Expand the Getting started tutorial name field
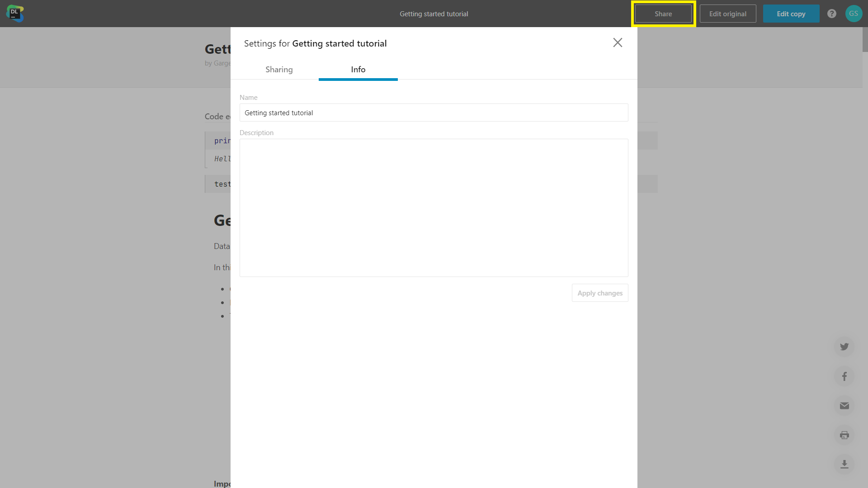Viewport: 868px width, 488px height. 434,113
